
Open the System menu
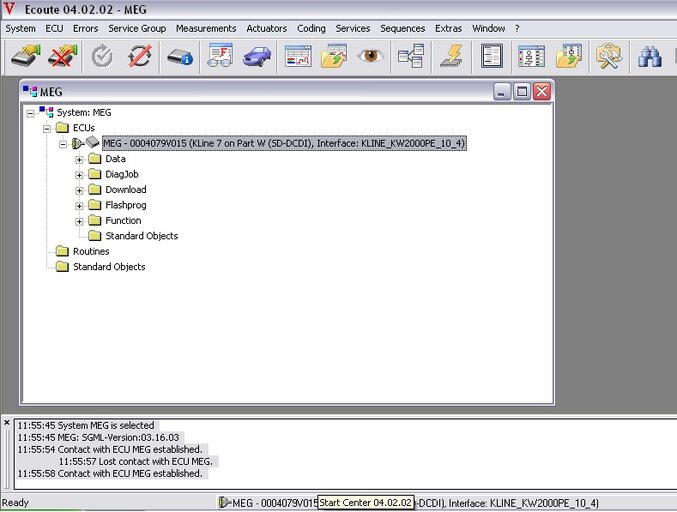tap(20, 28)
